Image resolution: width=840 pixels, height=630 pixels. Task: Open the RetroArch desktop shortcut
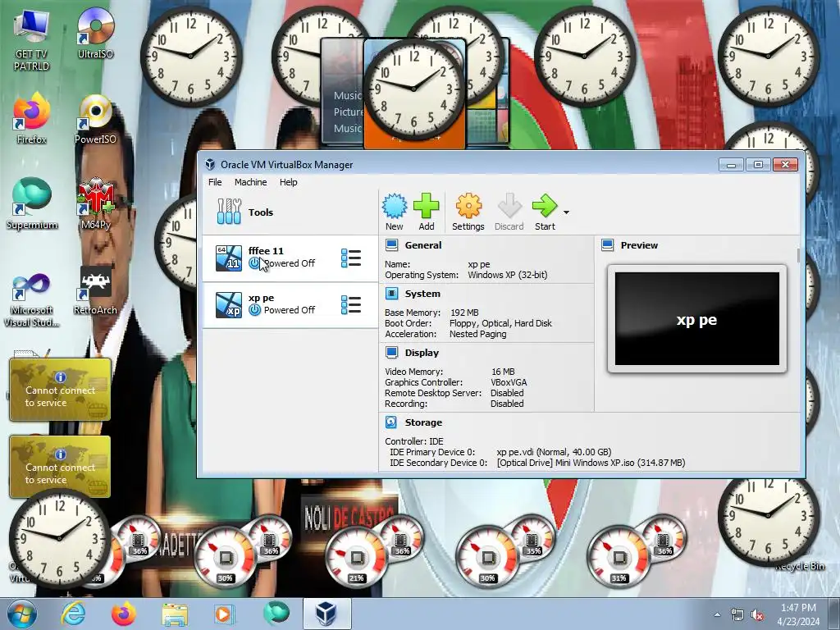(x=95, y=290)
